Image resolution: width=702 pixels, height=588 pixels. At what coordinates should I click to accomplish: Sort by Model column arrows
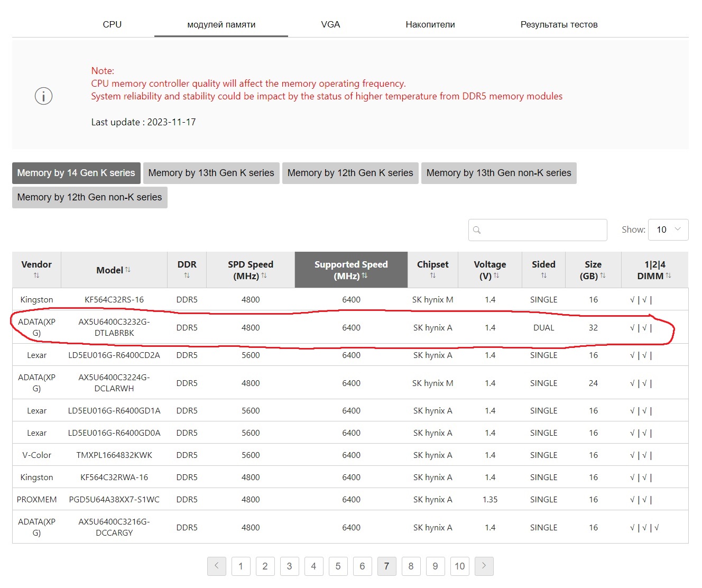(128, 270)
